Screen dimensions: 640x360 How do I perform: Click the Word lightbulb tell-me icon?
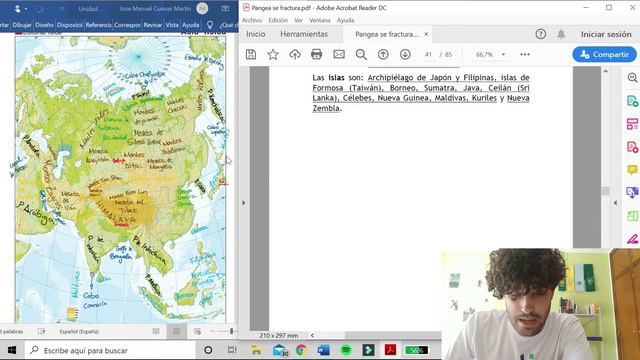point(210,25)
